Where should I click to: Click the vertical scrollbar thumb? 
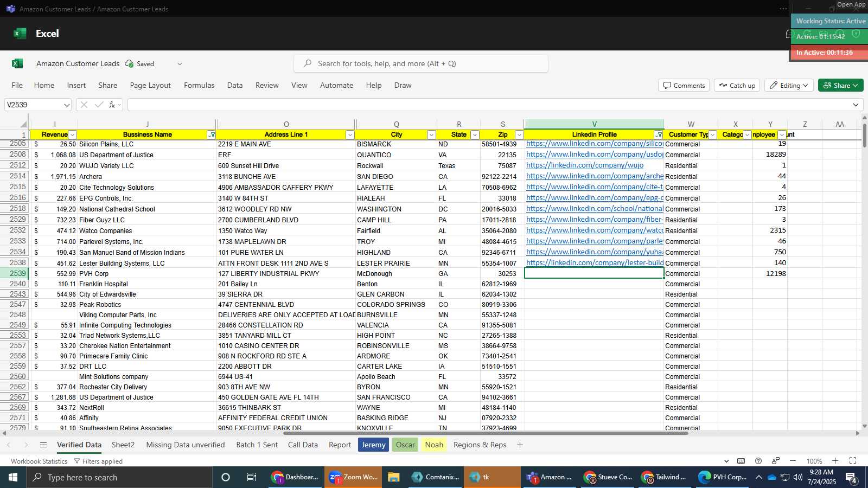click(865, 136)
